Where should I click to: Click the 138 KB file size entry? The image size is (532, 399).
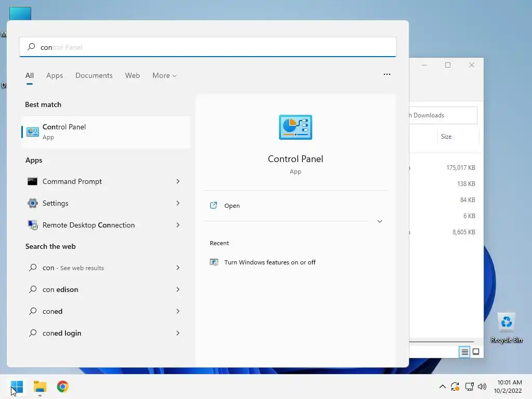click(466, 183)
